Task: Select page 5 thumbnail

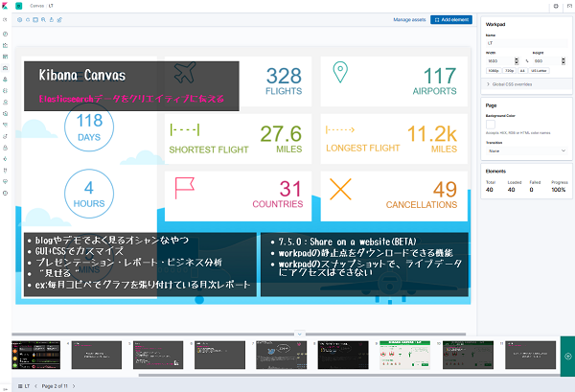Action: pos(158,355)
